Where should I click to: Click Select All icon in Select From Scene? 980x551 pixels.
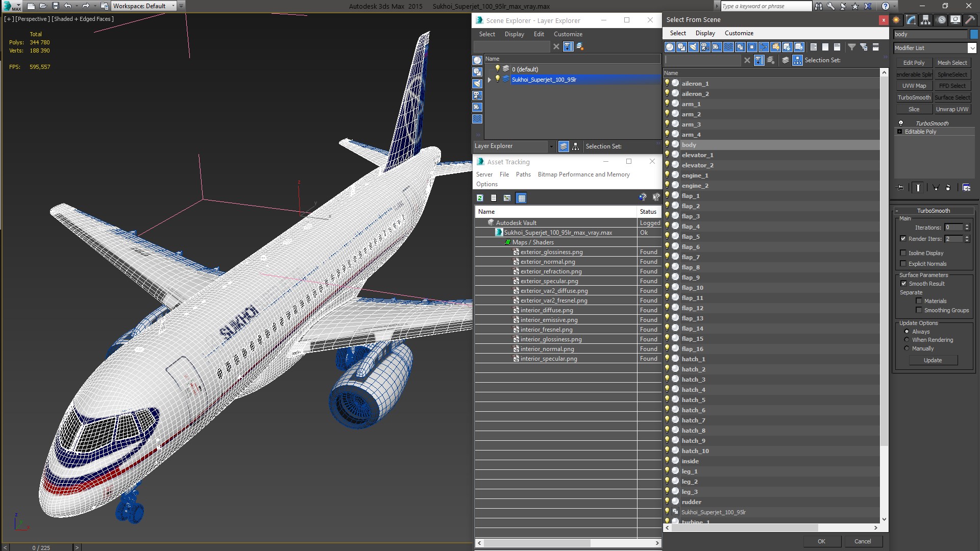click(x=814, y=47)
